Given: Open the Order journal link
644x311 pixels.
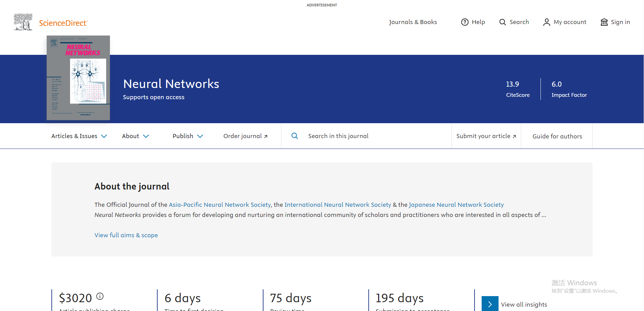Looking at the screenshot, I should click(245, 136).
